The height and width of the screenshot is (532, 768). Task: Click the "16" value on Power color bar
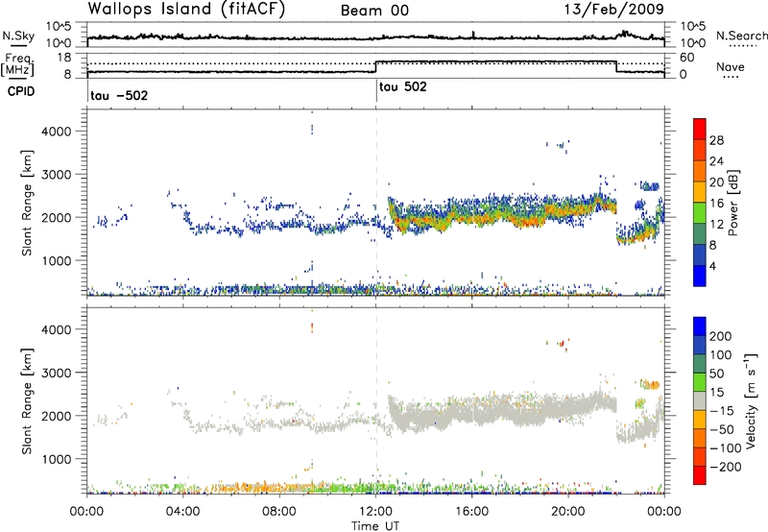coord(716,204)
